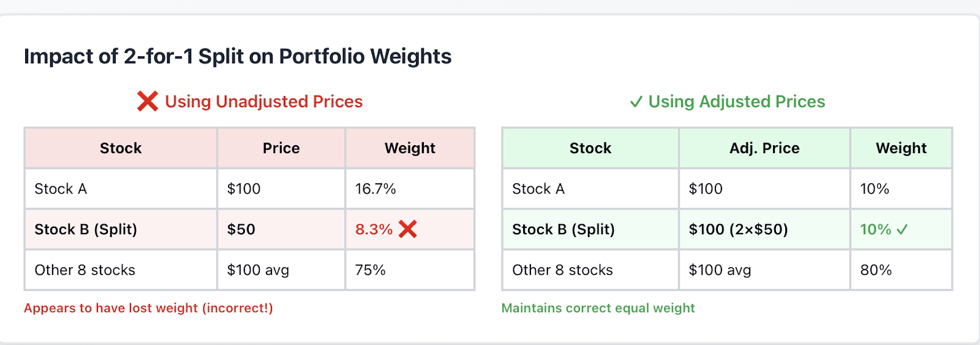Click the Stock column header in red table
Screen dimensions: 980x345
point(121,148)
